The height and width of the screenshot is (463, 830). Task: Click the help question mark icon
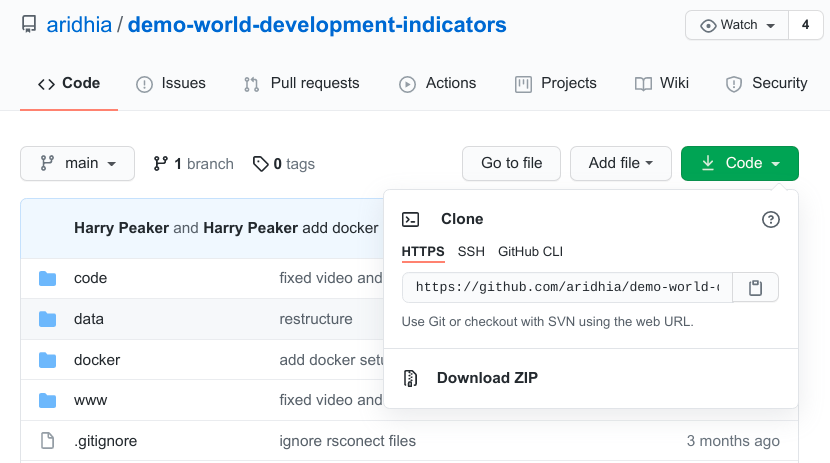coord(770,220)
